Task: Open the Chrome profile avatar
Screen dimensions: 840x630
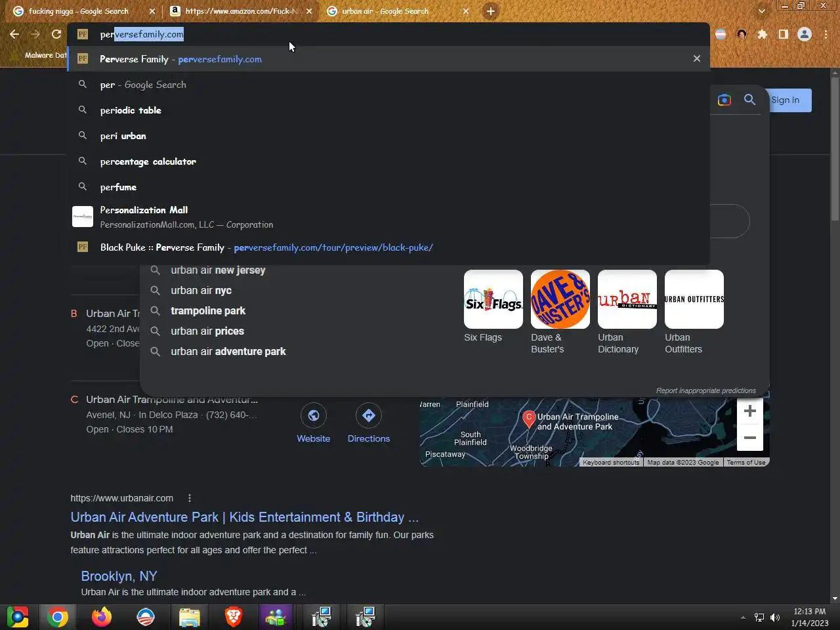Action: 805,34
